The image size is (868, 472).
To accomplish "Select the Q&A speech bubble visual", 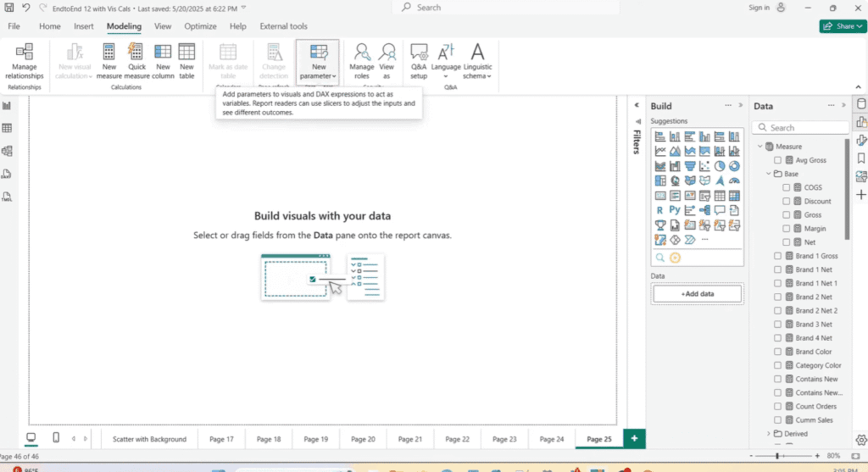I will click(719, 210).
